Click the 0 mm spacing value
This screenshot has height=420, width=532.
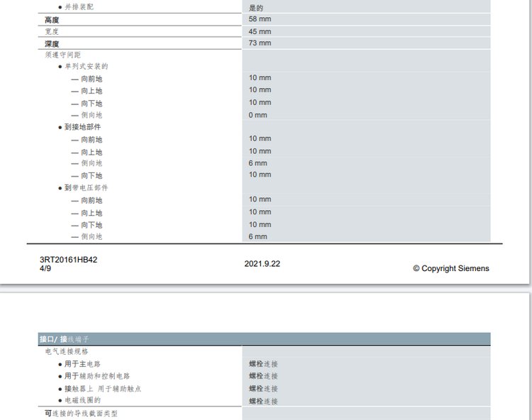click(257, 115)
